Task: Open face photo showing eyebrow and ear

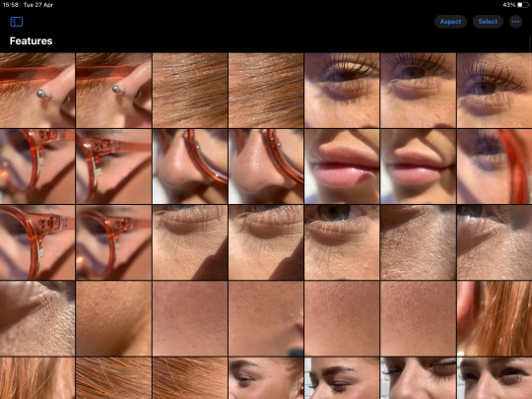Action: [x=266, y=378]
